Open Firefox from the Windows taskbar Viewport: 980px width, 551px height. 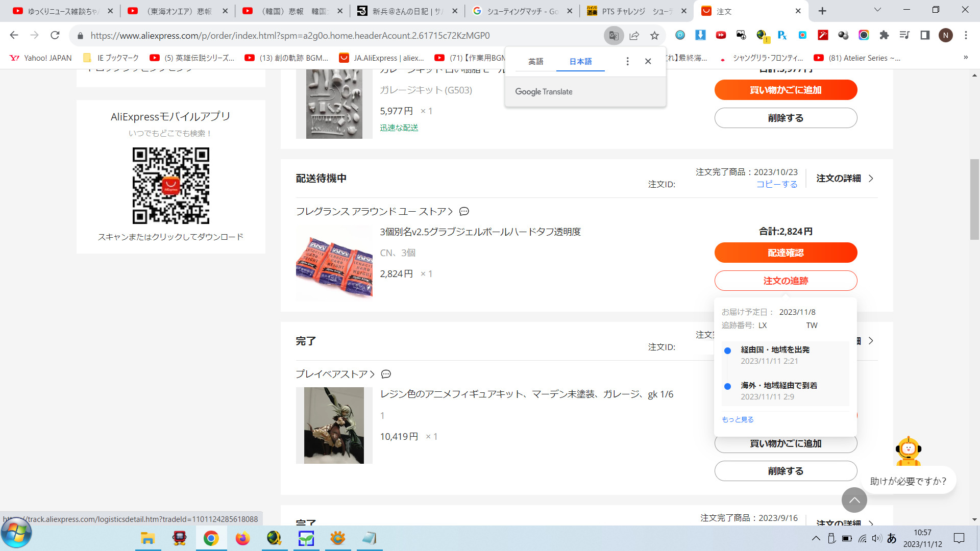coord(242,538)
